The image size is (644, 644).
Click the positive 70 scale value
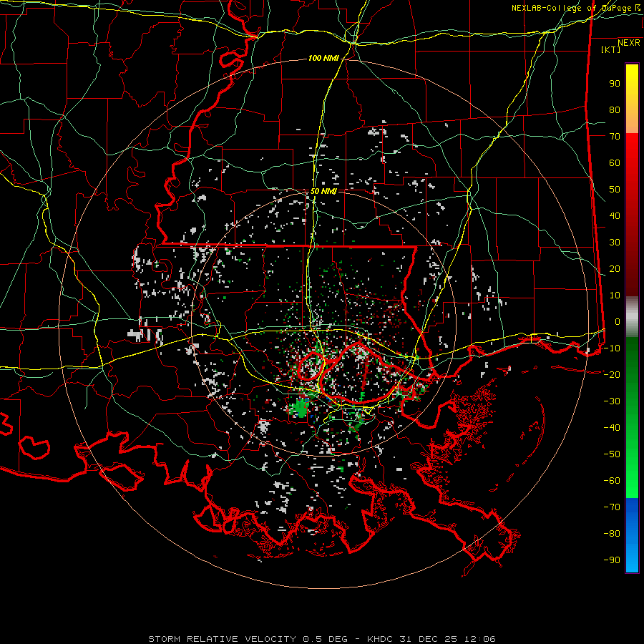point(615,137)
